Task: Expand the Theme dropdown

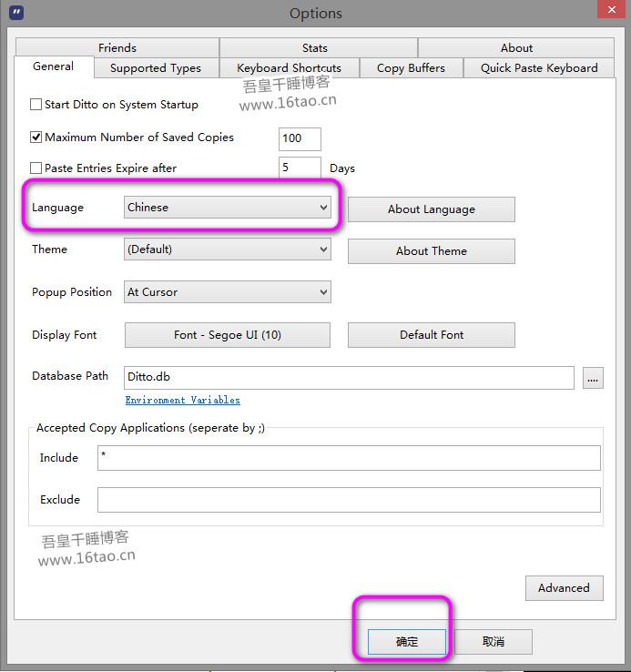Action: point(227,249)
